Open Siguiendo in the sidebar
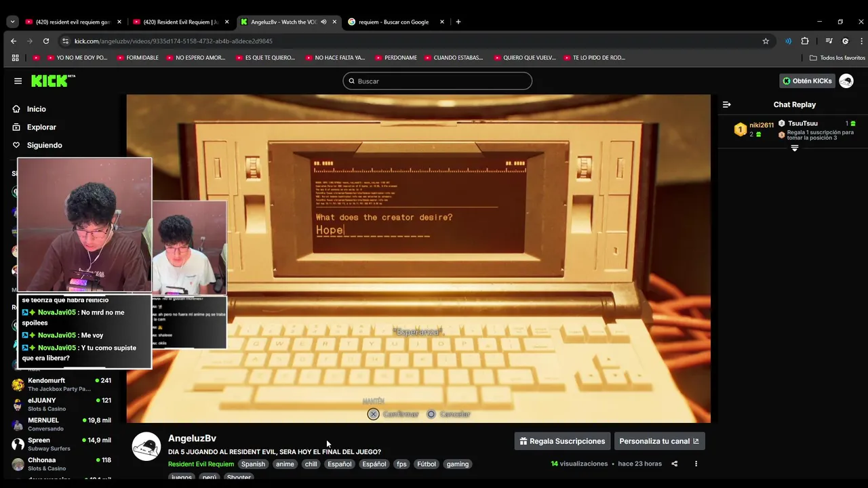This screenshot has height=488, width=868. (44, 145)
